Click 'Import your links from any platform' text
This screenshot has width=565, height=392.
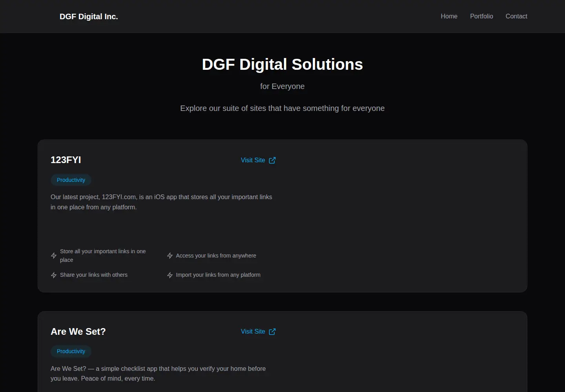coord(218,275)
